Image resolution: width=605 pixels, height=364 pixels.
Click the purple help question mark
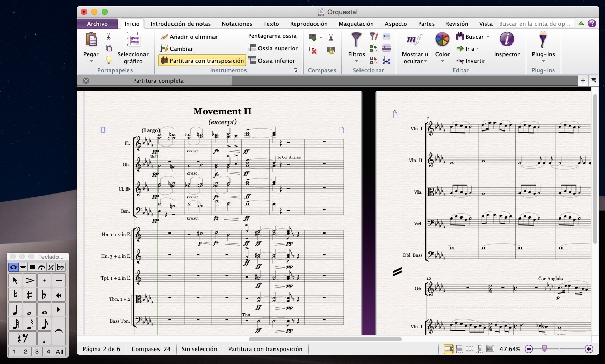click(592, 23)
